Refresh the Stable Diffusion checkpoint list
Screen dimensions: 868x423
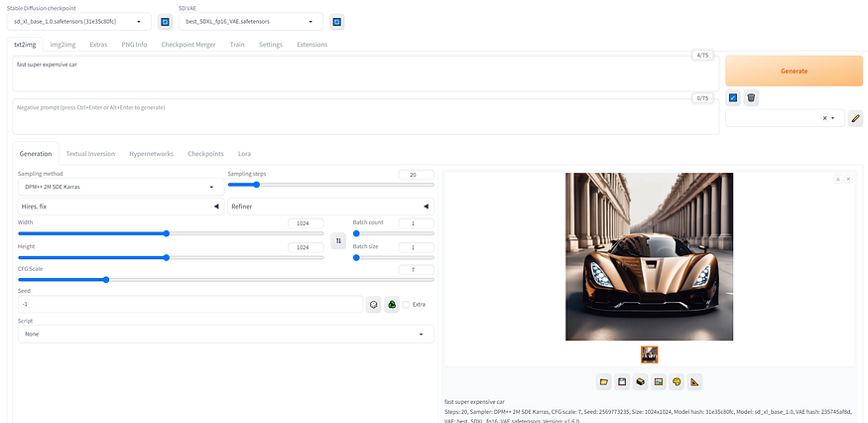(x=165, y=22)
